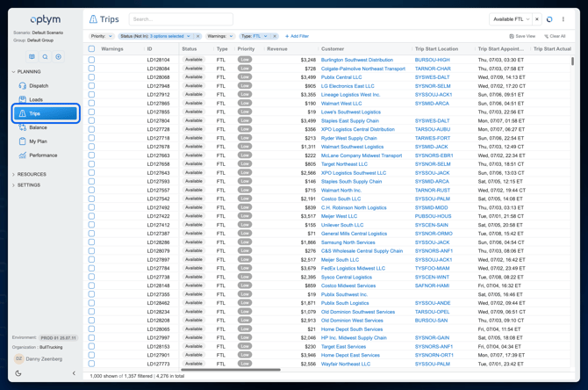The image size is (588, 390).
Task: Open the BURSOU-HIGH location link
Action: (433, 60)
